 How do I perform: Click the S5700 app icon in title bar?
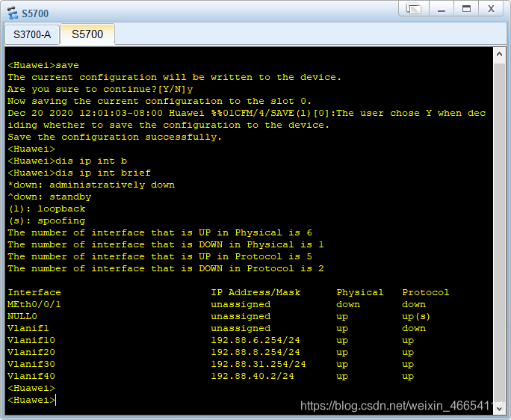point(13,13)
